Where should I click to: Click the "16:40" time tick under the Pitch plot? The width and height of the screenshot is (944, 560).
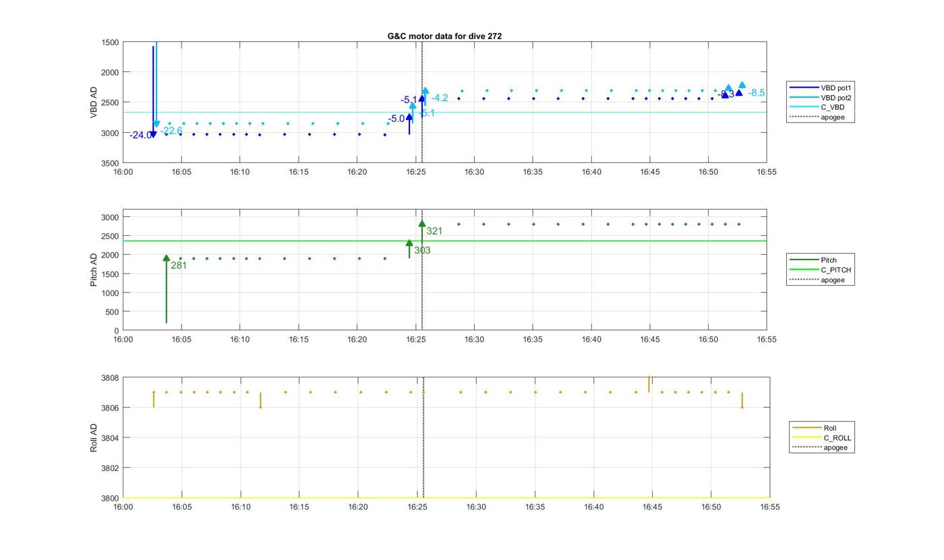tap(591, 339)
